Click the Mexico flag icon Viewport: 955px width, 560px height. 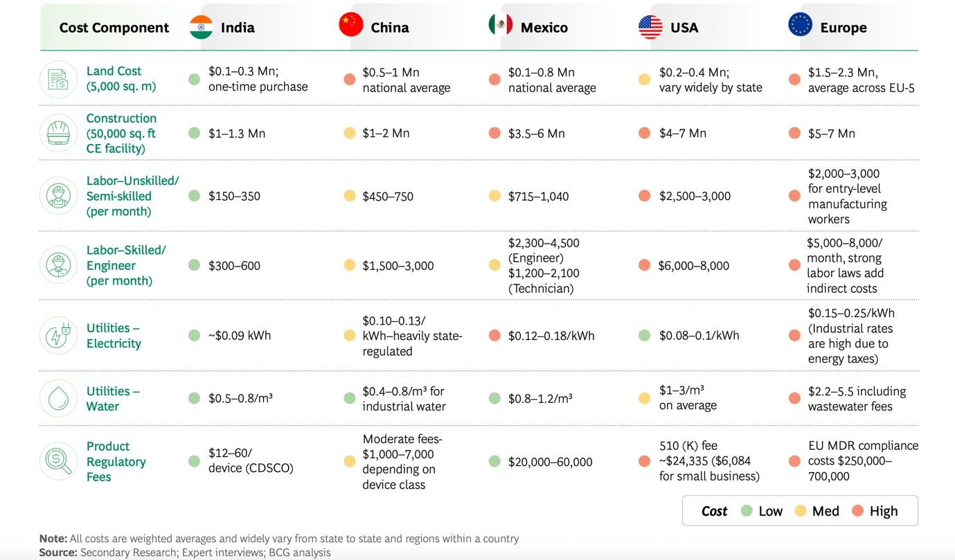[500, 25]
